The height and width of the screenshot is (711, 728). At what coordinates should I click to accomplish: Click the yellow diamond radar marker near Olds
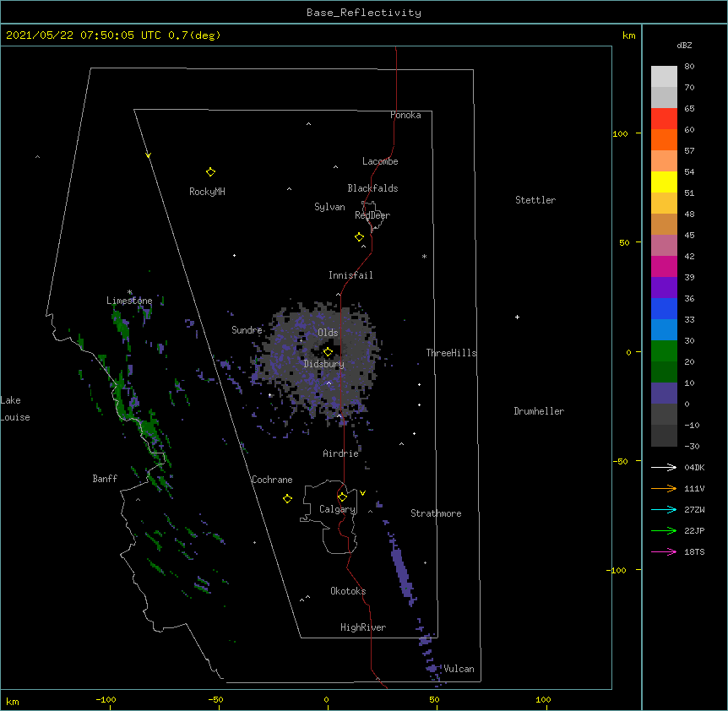[x=328, y=351]
